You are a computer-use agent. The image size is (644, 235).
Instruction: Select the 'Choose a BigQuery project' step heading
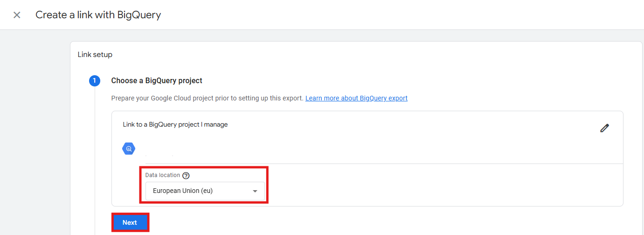[x=157, y=81]
